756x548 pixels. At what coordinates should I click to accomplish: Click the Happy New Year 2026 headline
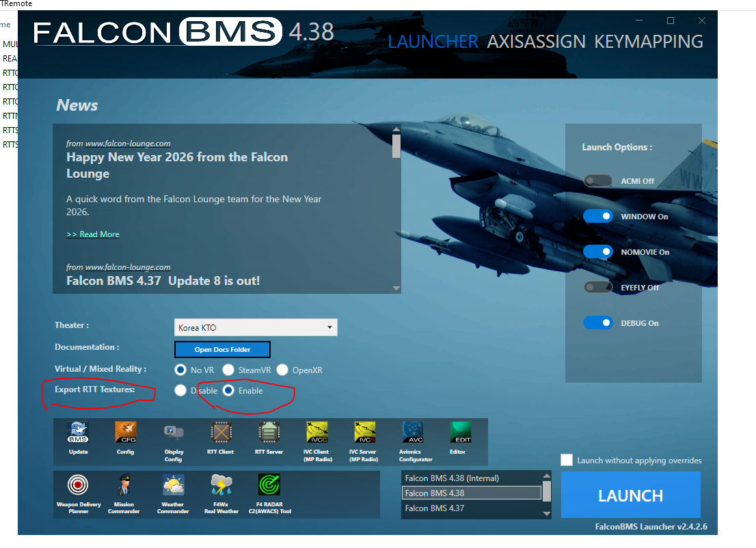pos(177,165)
